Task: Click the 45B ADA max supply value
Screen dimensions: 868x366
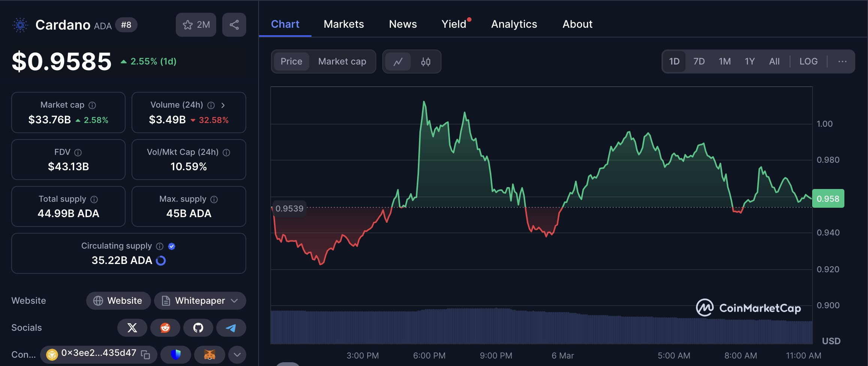Action: pyautogui.click(x=189, y=214)
